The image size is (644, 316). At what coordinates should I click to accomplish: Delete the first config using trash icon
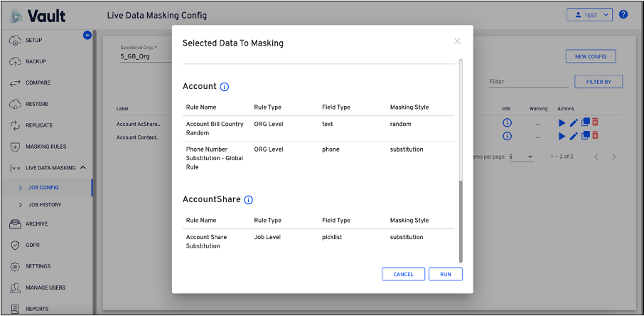coord(596,123)
